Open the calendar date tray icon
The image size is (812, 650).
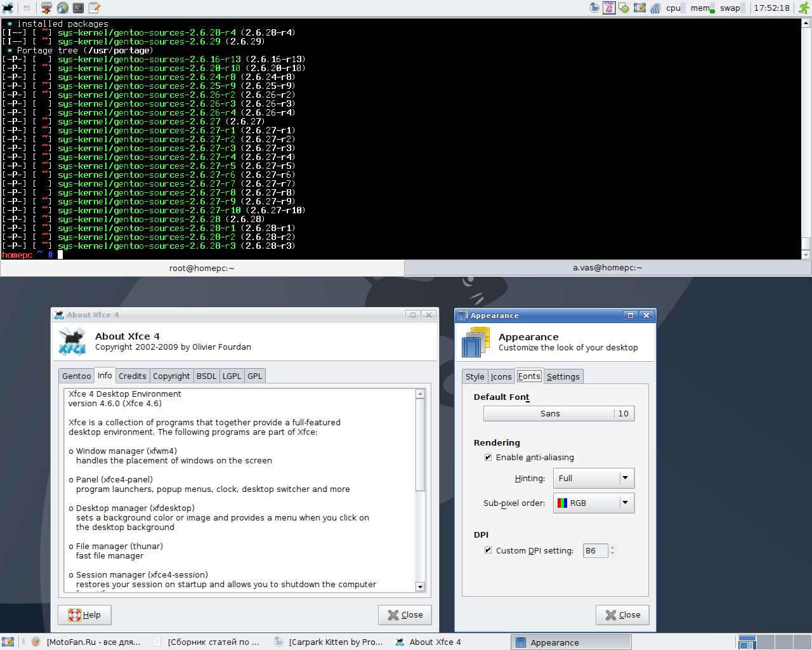coord(609,8)
